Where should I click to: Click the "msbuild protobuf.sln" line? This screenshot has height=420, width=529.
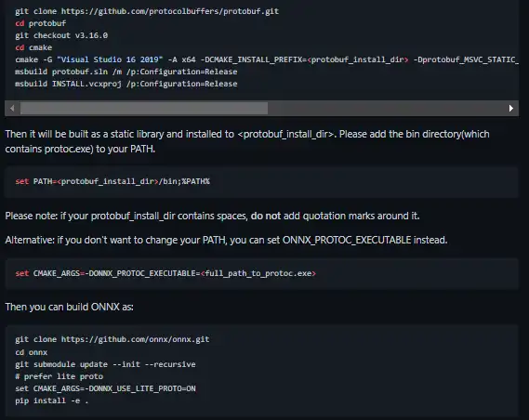click(126, 72)
